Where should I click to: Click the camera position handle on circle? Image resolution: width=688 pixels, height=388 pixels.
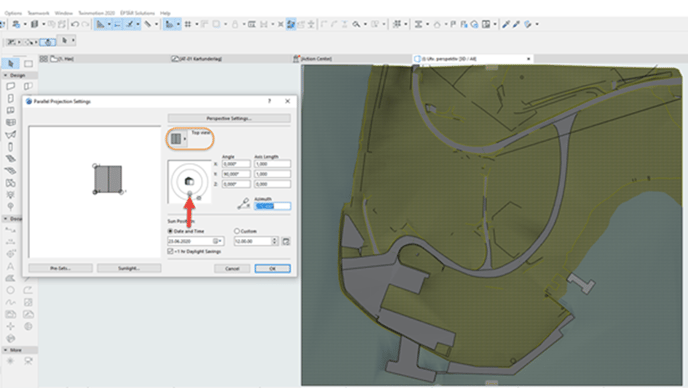[190, 193]
